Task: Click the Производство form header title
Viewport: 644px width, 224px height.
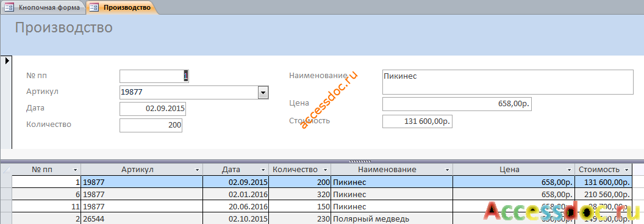Action: coord(63,27)
